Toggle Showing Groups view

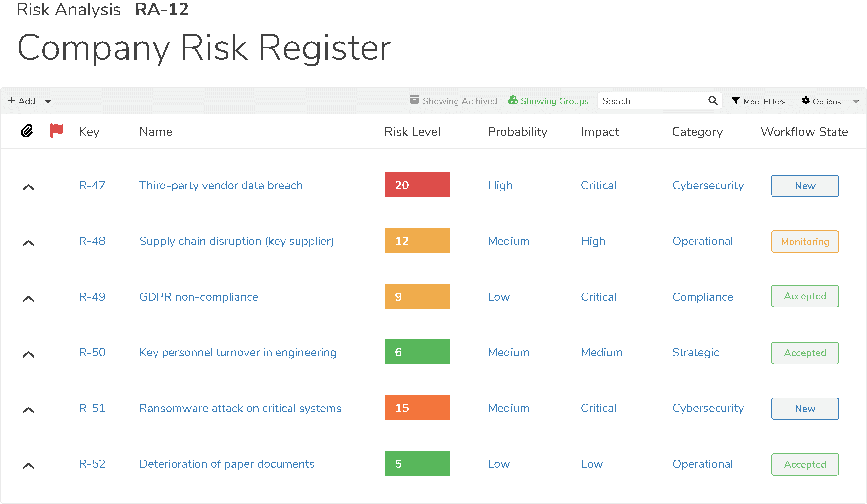pyautogui.click(x=554, y=101)
